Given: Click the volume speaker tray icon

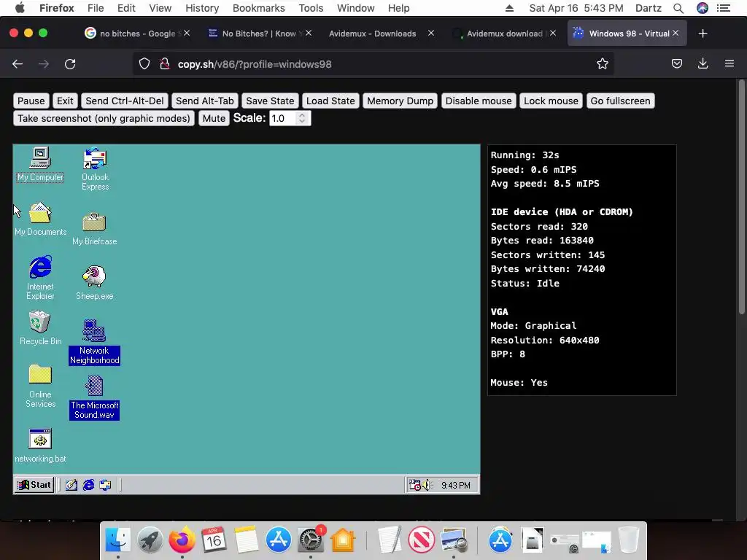Looking at the screenshot, I should click(x=426, y=485).
